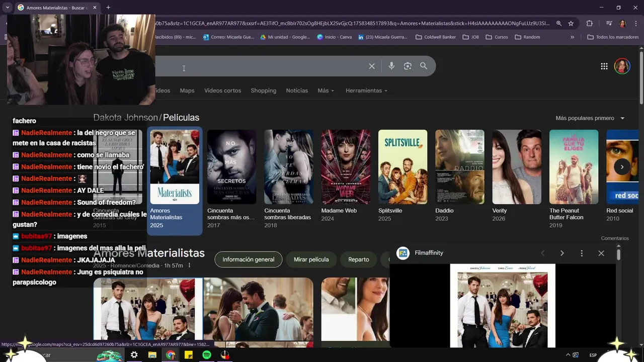Select The Peanut Butter Falcon poster
Viewport: 644px width, 362px height.
[574, 167]
